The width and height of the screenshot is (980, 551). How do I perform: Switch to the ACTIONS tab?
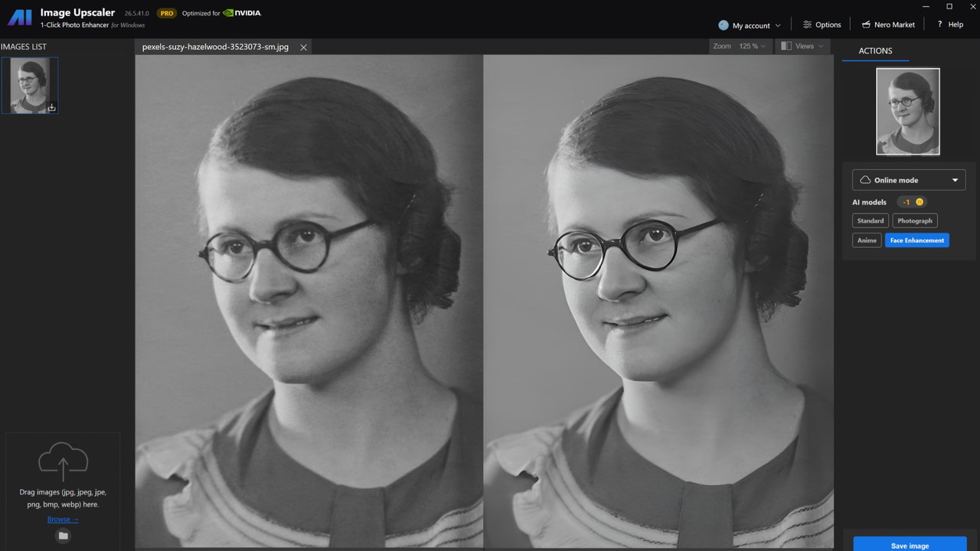(x=875, y=51)
